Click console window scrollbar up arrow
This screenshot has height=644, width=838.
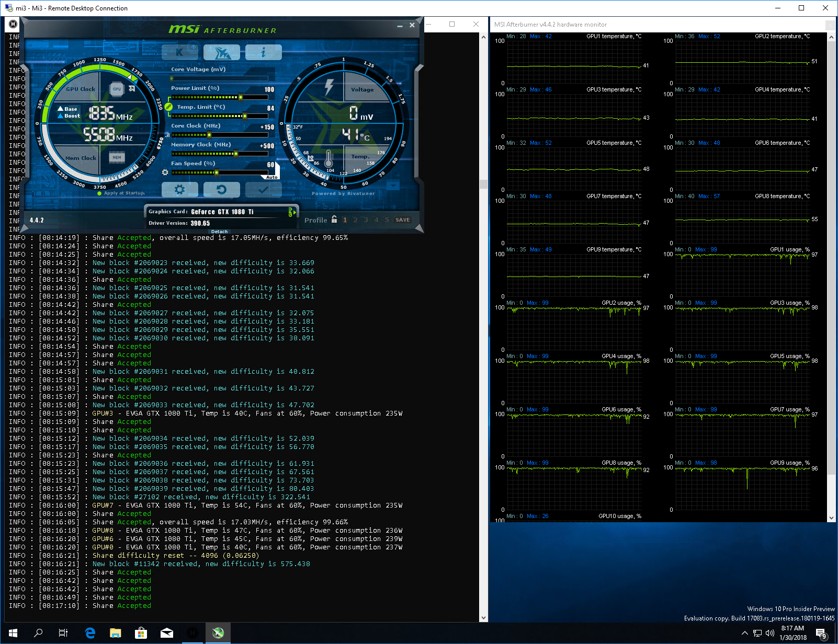483,37
